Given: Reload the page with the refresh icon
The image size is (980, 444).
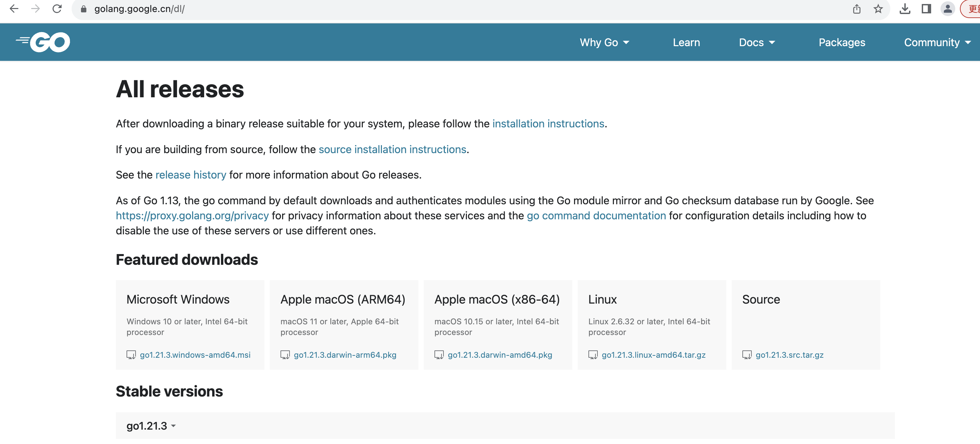Looking at the screenshot, I should (57, 9).
